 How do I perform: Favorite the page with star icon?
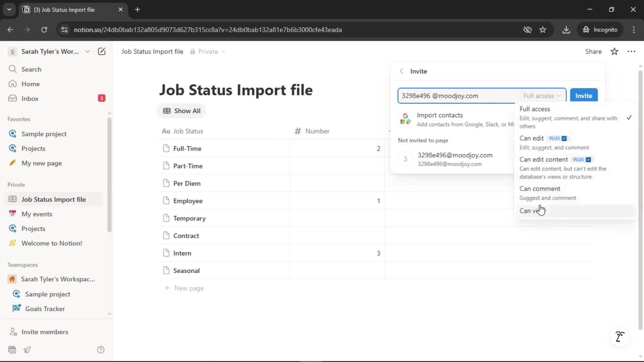(614, 51)
